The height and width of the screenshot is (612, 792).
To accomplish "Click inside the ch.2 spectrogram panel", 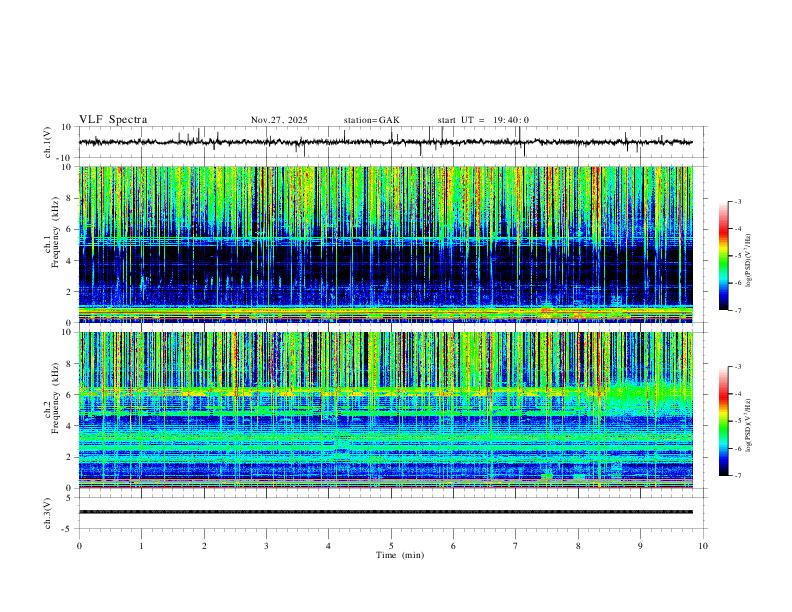I will coord(385,410).
